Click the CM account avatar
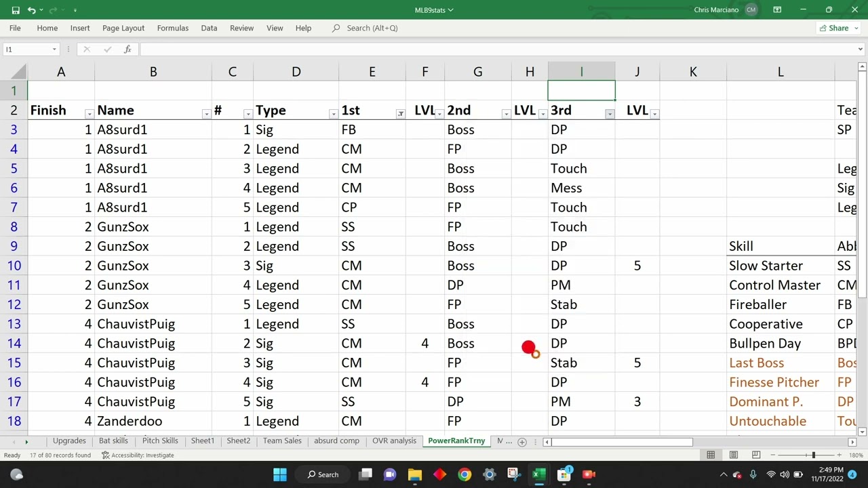This screenshot has width=868, height=488. (751, 10)
